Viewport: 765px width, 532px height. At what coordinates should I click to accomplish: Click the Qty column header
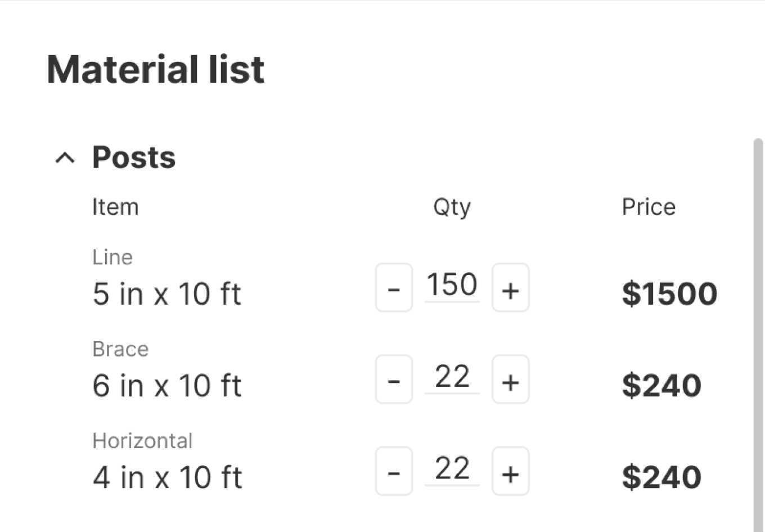pos(452,208)
